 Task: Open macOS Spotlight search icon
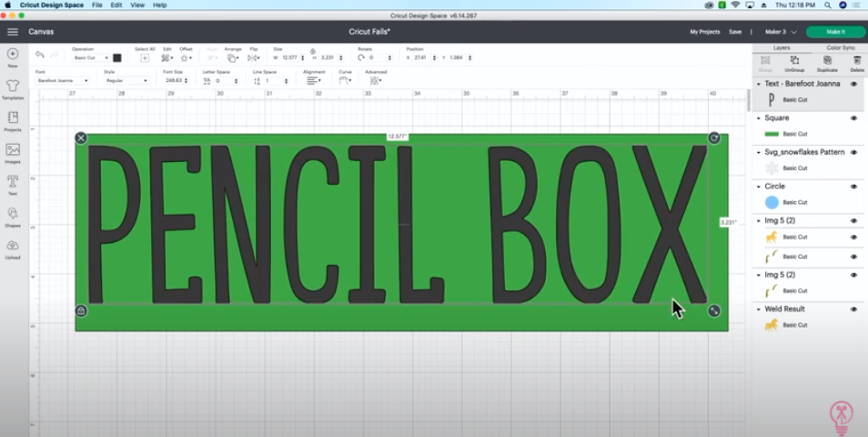click(828, 5)
